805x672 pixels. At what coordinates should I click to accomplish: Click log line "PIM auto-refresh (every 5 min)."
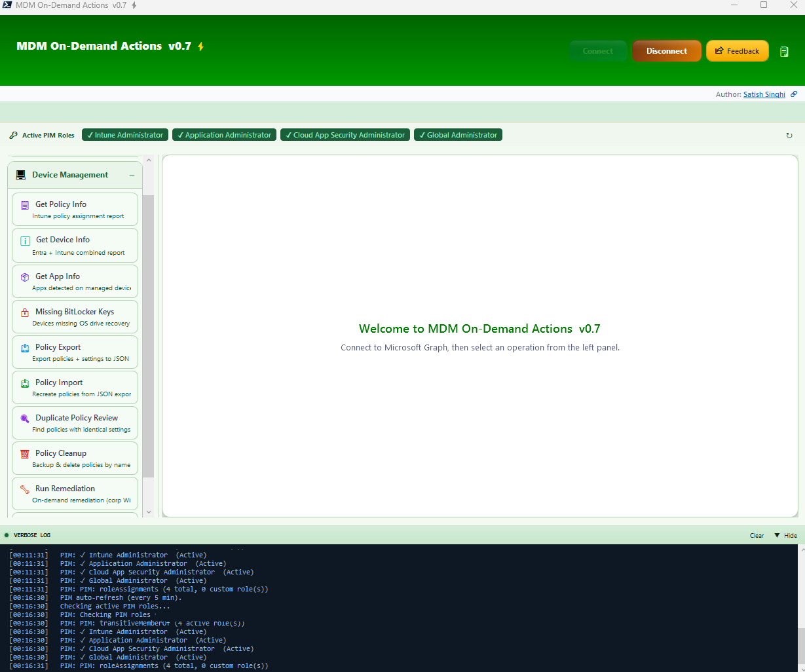point(121,597)
